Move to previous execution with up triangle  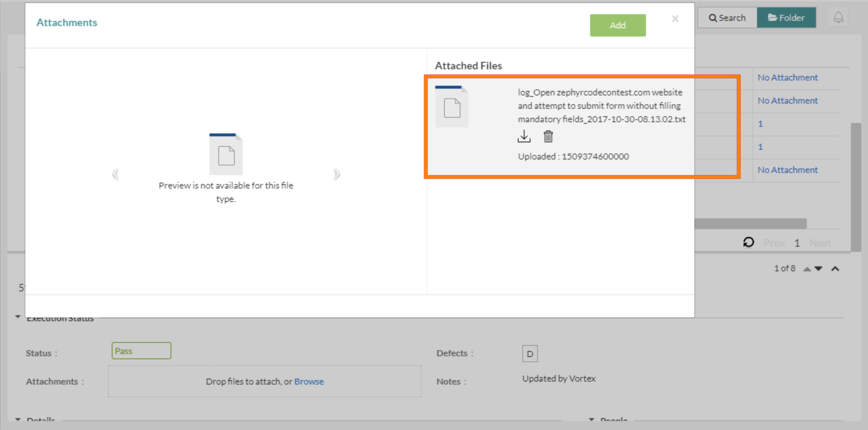coord(807,269)
